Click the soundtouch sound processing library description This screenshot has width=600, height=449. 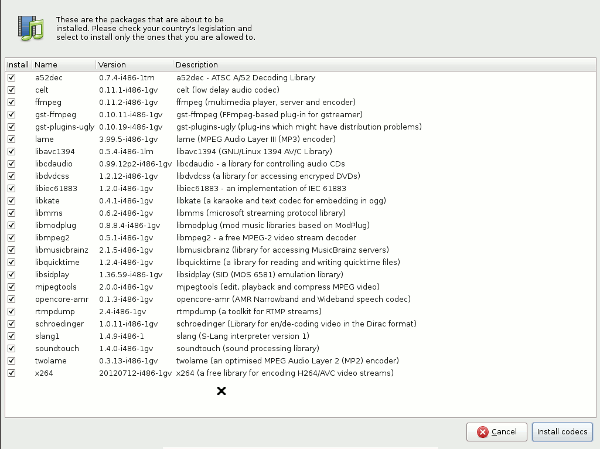coord(248,348)
